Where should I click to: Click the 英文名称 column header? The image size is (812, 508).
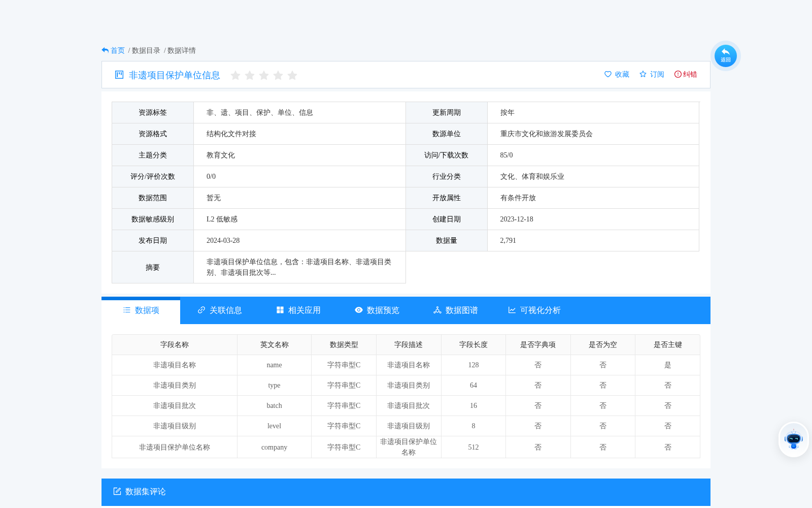(275, 344)
